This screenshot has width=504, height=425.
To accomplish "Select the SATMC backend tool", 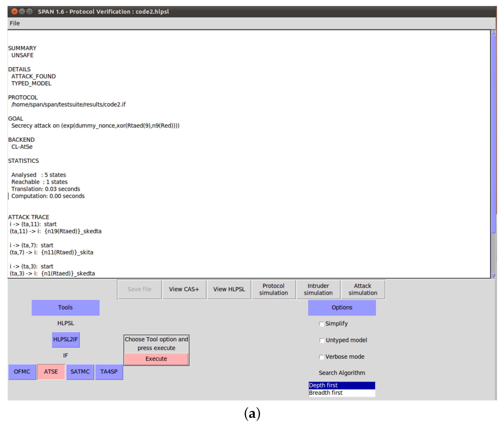I will tap(80, 372).
